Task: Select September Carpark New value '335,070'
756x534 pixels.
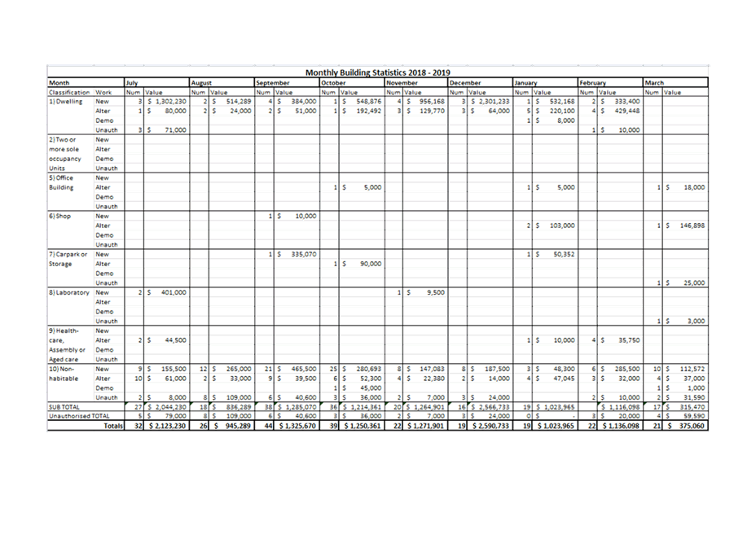Action: click(x=304, y=254)
